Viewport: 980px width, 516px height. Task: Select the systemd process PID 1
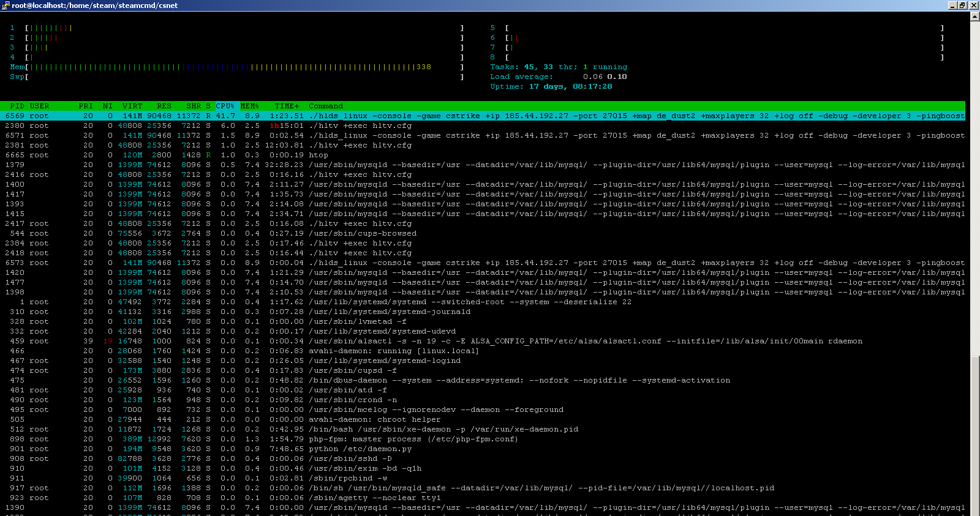[483, 302]
